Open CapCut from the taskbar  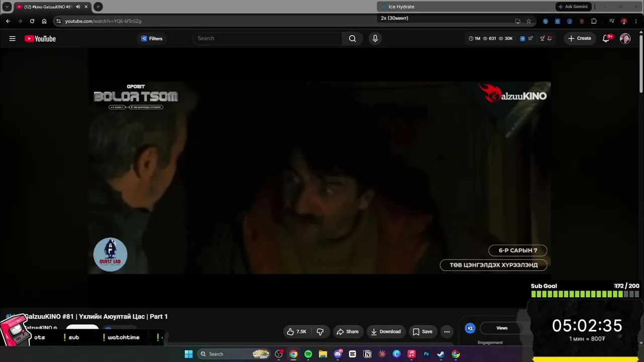[x=352, y=354]
